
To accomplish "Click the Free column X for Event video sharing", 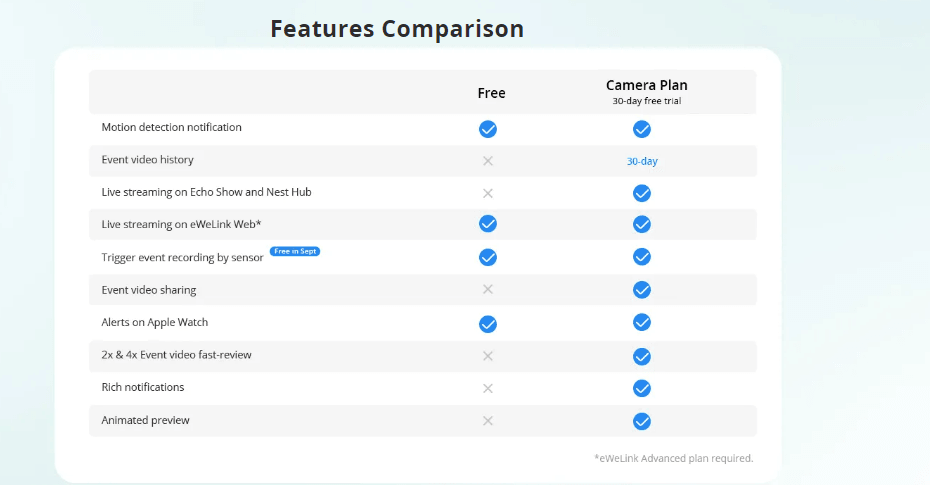I will [488, 289].
